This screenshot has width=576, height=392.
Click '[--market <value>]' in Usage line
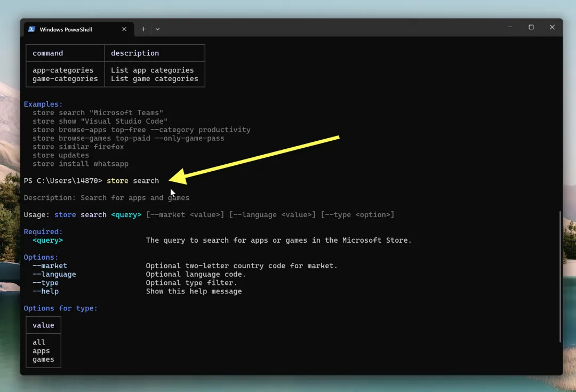click(x=185, y=214)
